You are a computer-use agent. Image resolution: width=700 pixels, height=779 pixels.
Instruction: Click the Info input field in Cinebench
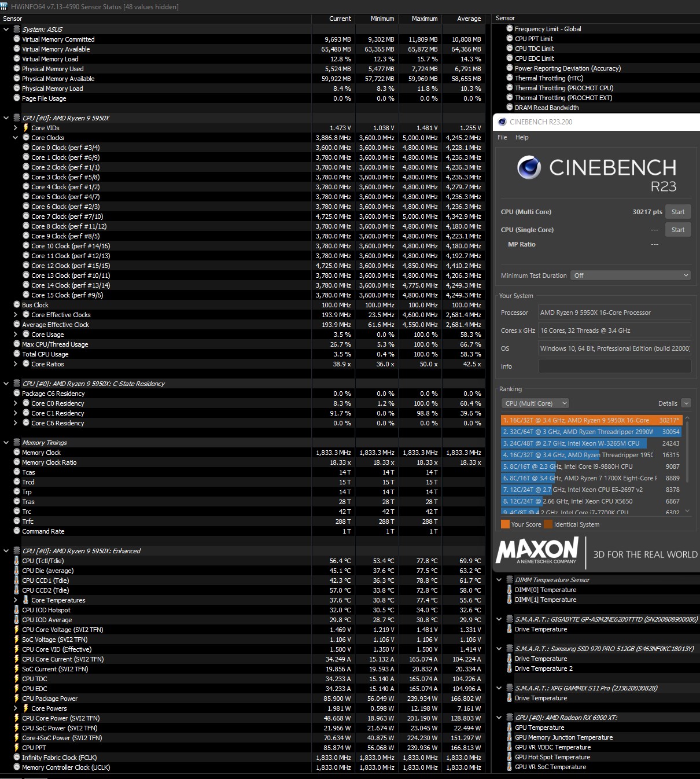tap(614, 366)
